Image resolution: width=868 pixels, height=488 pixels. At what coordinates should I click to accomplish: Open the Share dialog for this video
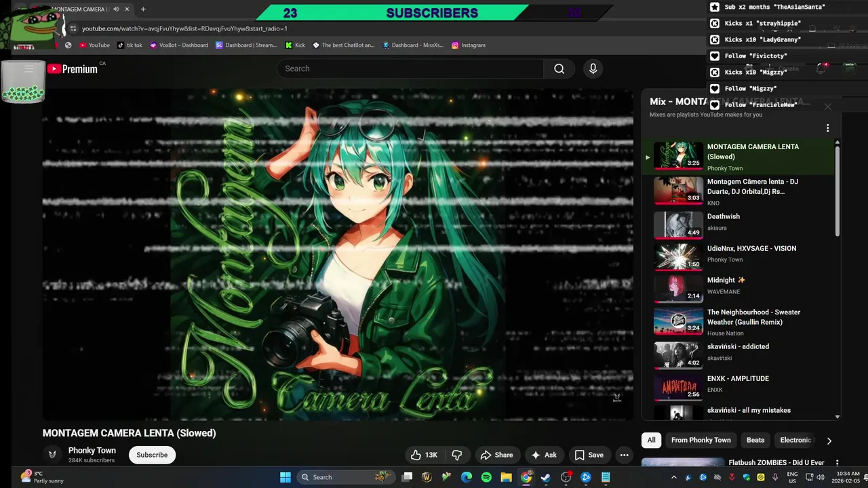pyautogui.click(x=496, y=455)
